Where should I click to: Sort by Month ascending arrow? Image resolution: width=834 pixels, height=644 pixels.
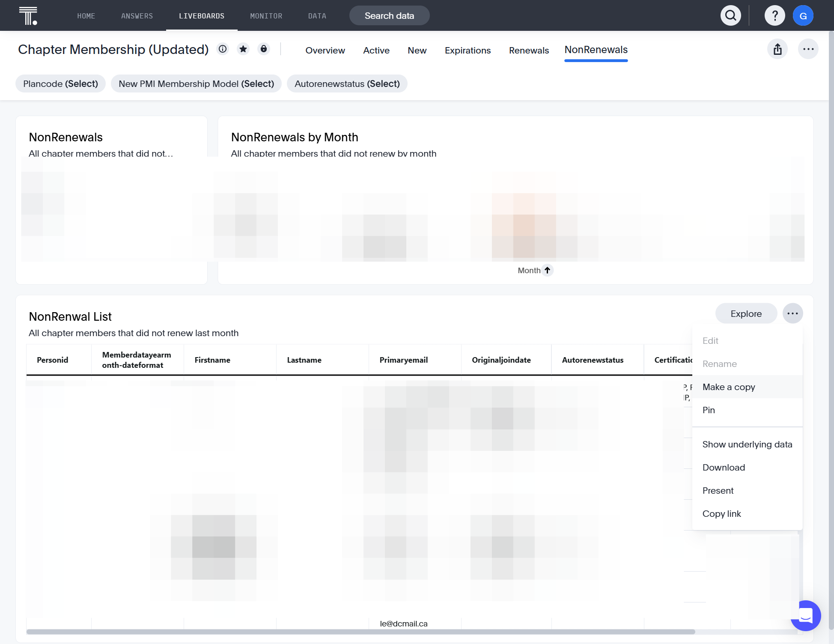548,270
